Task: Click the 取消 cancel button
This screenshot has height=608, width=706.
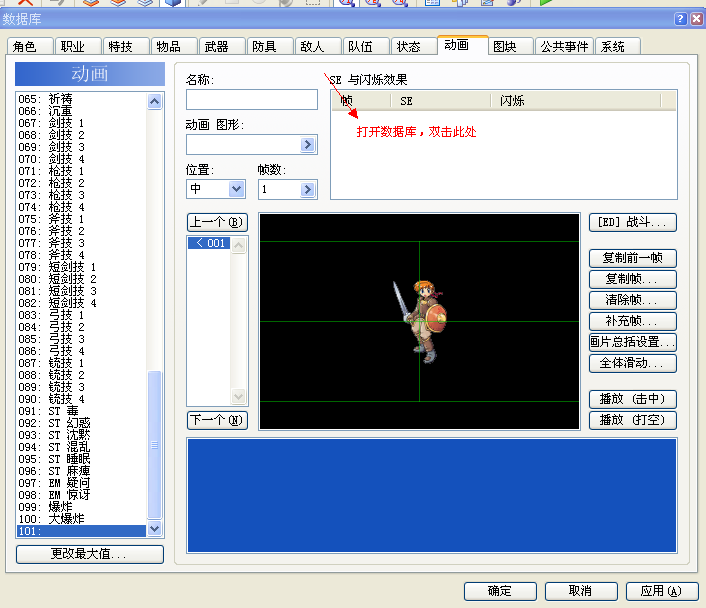Action: pyautogui.click(x=581, y=591)
